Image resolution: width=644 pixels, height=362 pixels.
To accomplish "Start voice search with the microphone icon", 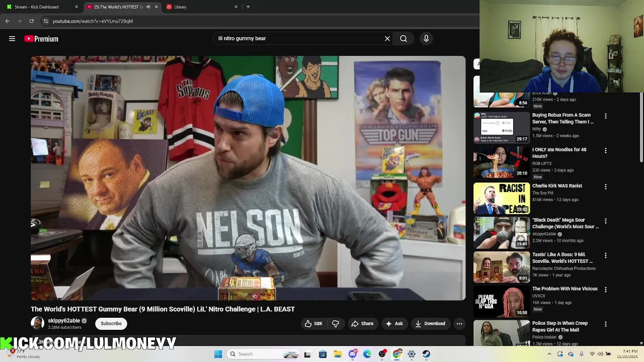I will click(x=426, y=38).
